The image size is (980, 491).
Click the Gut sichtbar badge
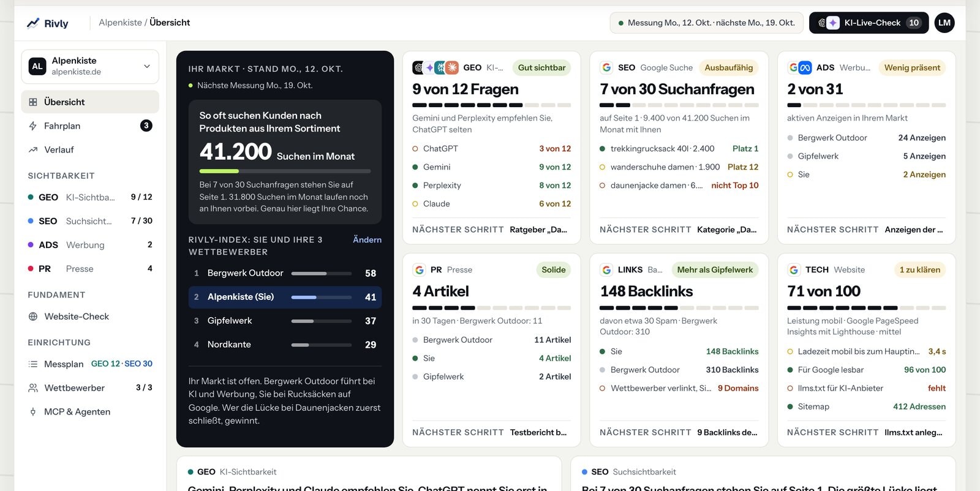541,67
